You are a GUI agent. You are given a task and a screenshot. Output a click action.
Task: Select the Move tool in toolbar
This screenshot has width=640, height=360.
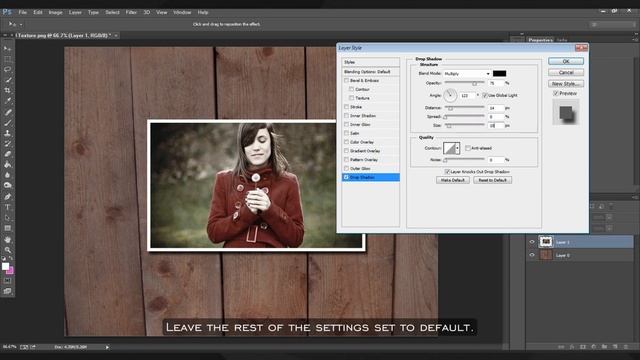point(7,49)
